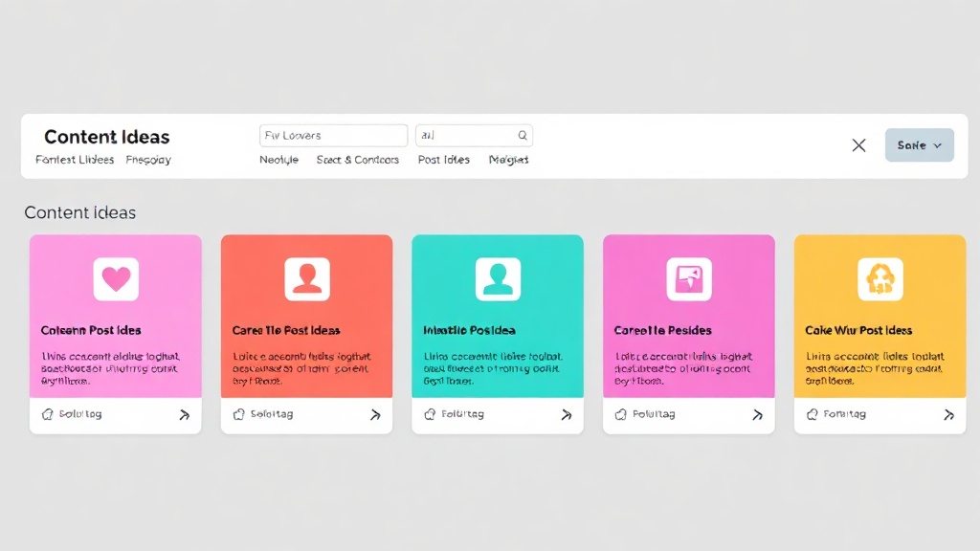Image resolution: width=980 pixels, height=551 pixels.
Task: Click arrow icon on Cake Wiu Post Ideas card
Action: point(948,414)
